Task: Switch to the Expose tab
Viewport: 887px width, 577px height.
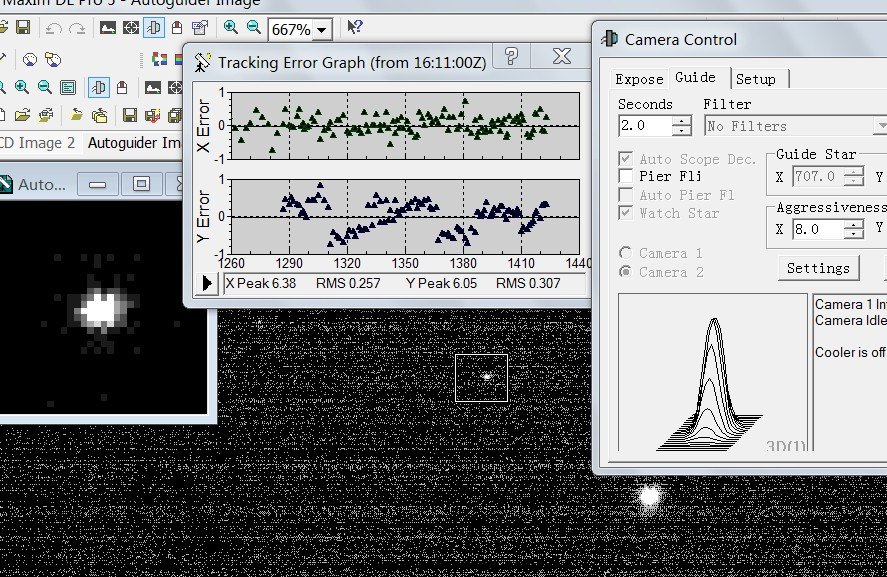Action: coord(639,79)
